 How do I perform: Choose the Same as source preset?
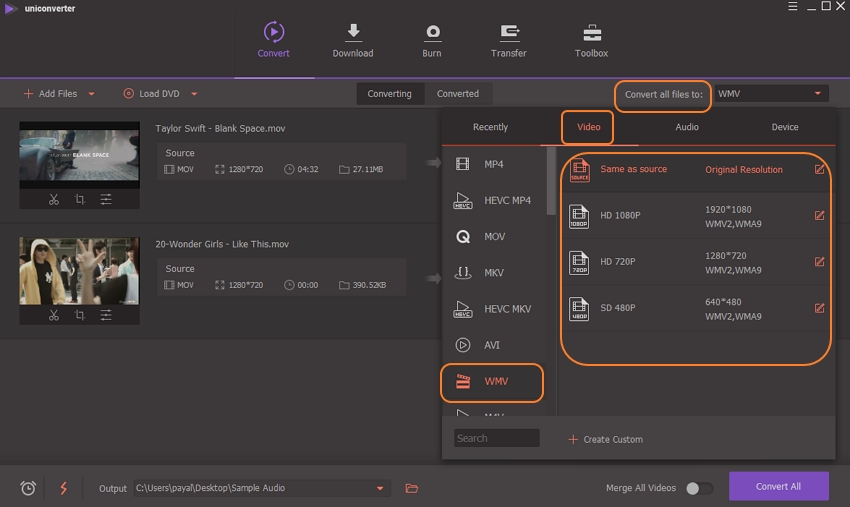(696, 169)
